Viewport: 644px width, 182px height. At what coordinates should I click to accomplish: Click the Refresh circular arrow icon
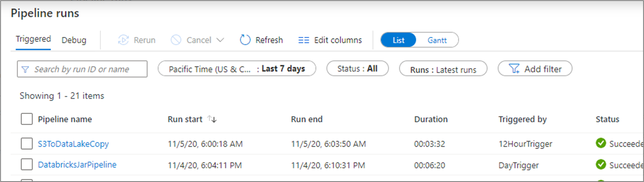pyautogui.click(x=245, y=40)
